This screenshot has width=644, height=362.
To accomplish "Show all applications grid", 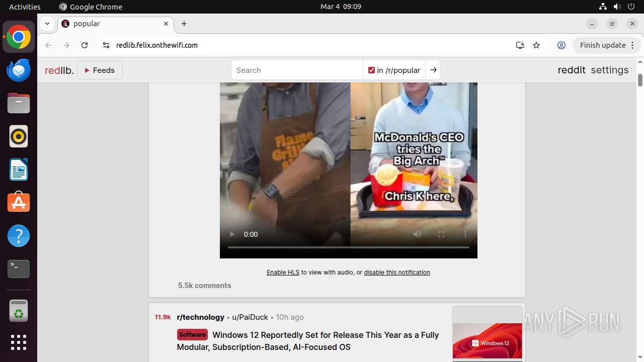I will tap(19, 342).
